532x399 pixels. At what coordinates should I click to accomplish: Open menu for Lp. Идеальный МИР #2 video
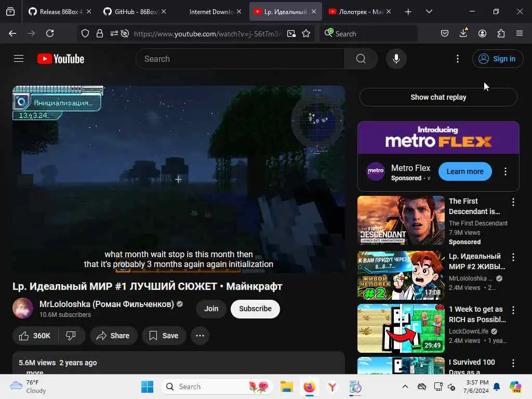click(x=513, y=257)
